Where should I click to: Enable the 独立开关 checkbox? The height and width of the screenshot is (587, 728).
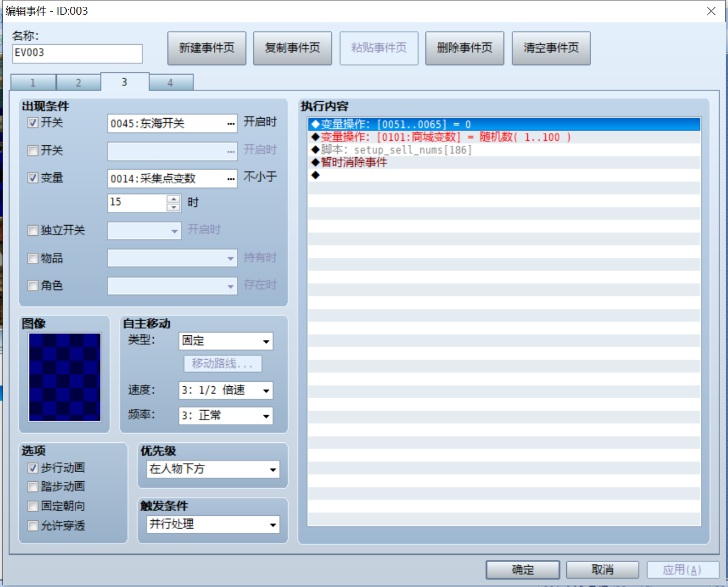tap(33, 230)
